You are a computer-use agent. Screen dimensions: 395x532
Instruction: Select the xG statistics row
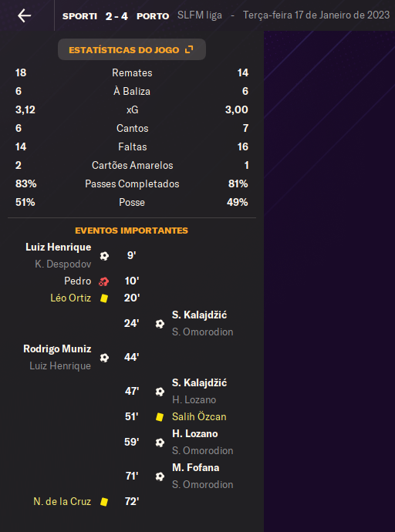132,109
